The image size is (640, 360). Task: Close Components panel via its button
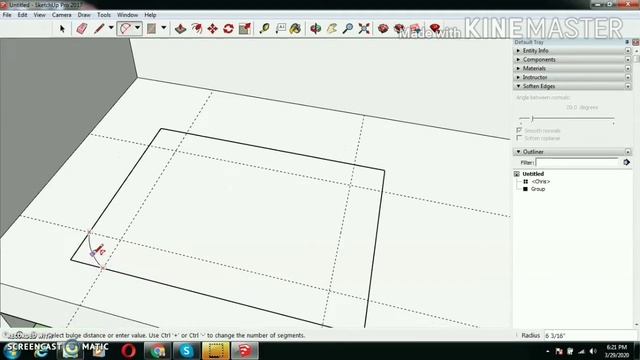[x=628, y=60]
